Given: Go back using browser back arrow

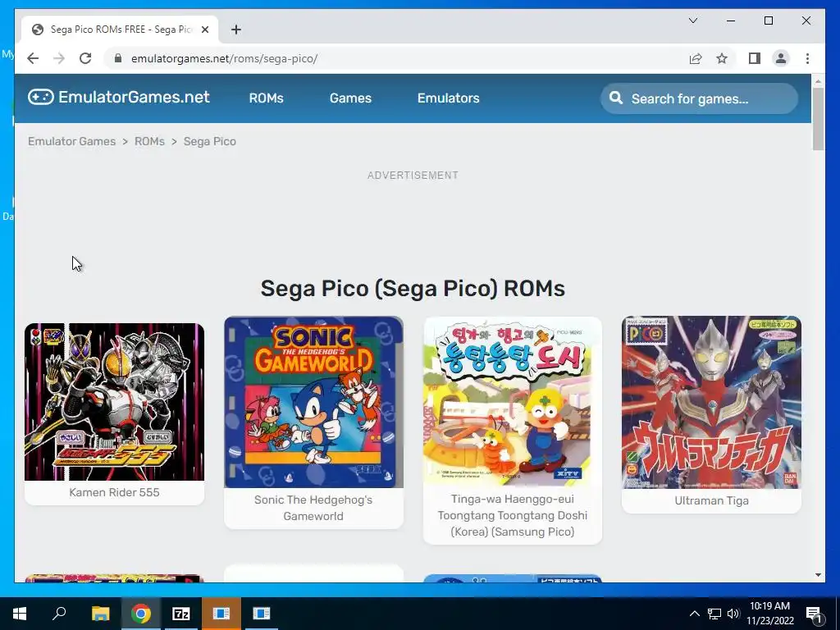Looking at the screenshot, I should pyautogui.click(x=33, y=58).
